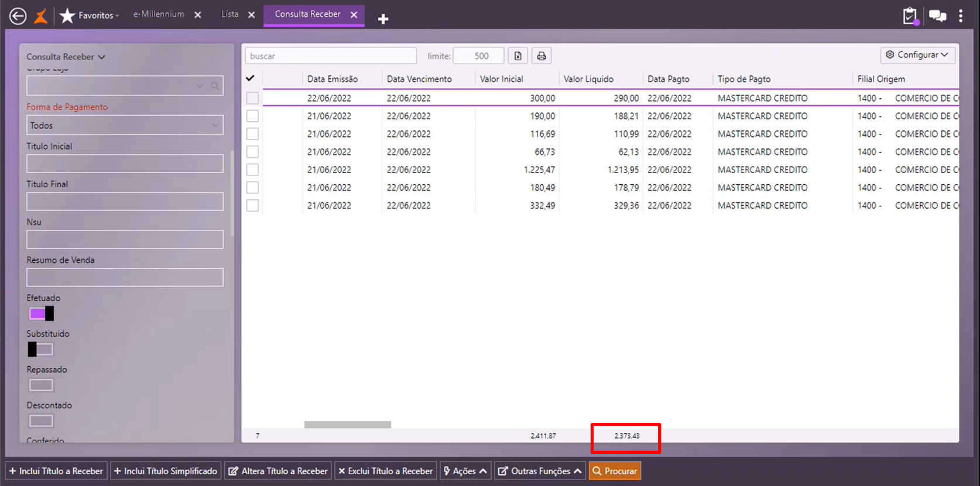Expand the Consulta Receber panel dropdown
This screenshot has height=486, width=980.
[x=102, y=57]
